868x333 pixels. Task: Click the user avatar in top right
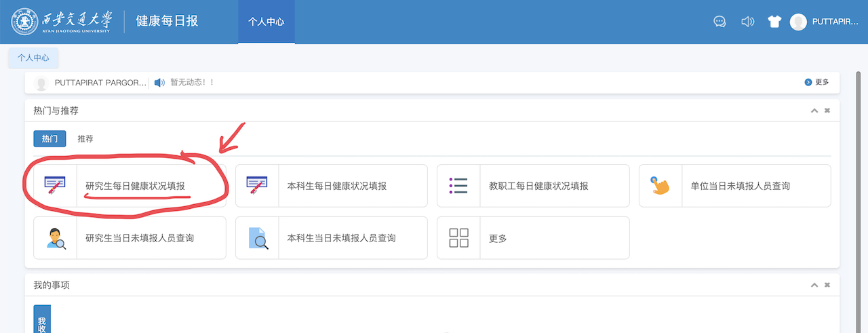tap(798, 22)
